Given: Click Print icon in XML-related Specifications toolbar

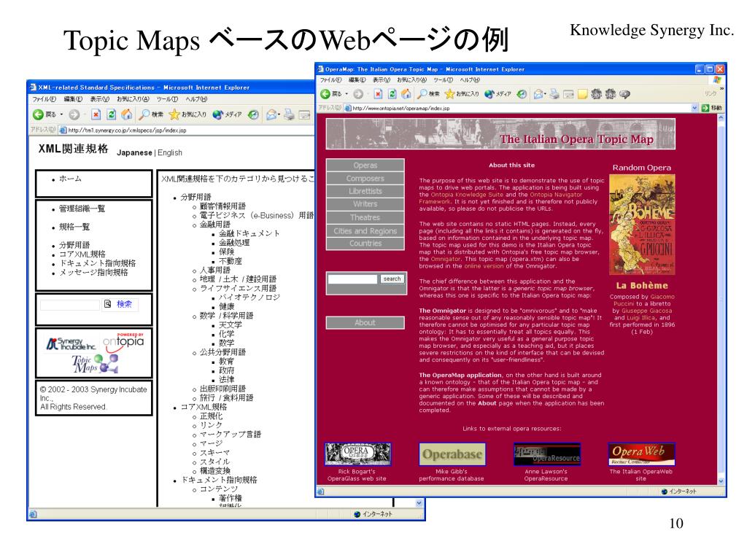Looking at the screenshot, I should tap(289, 114).
